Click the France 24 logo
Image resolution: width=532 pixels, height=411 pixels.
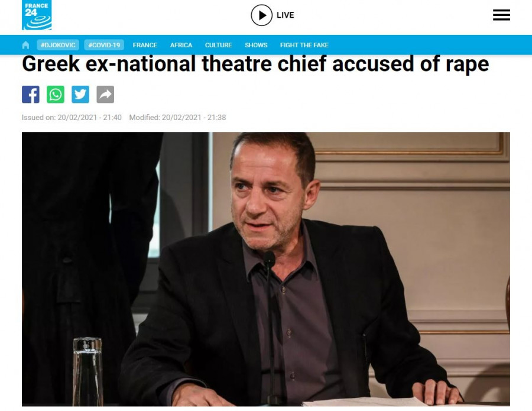coord(37,15)
